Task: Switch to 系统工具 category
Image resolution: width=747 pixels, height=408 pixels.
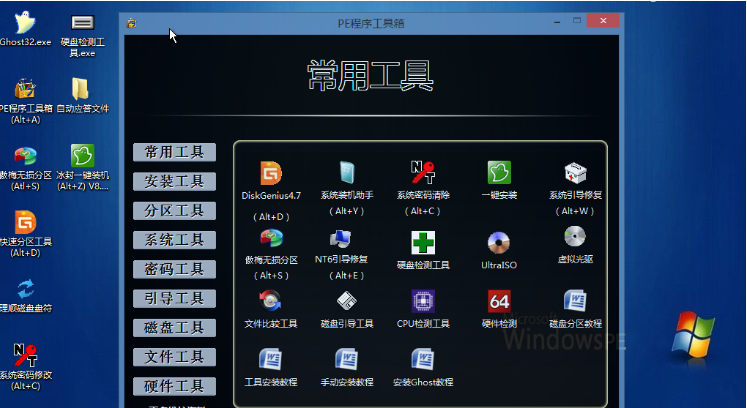Action: pyautogui.click(x=174, y=240)
